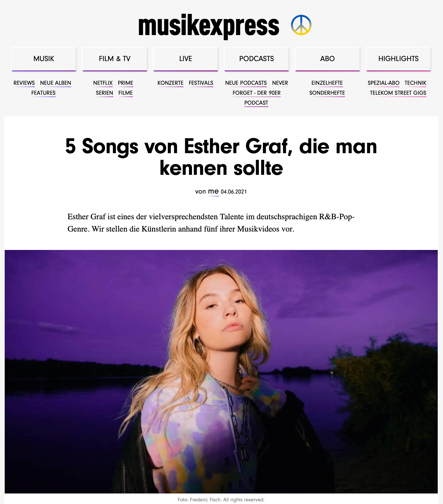
Task: Open the NETFLIX link
Action: click(103, 83)
